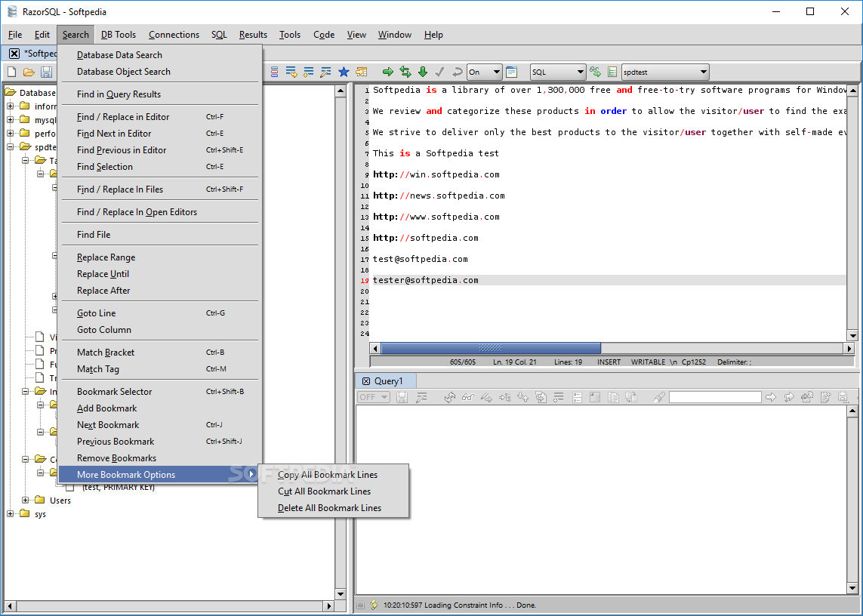The height and width of the screenshot is (616, 863).
Task: Click the green down arrow toolbar icon
Action: pos(423,72)
